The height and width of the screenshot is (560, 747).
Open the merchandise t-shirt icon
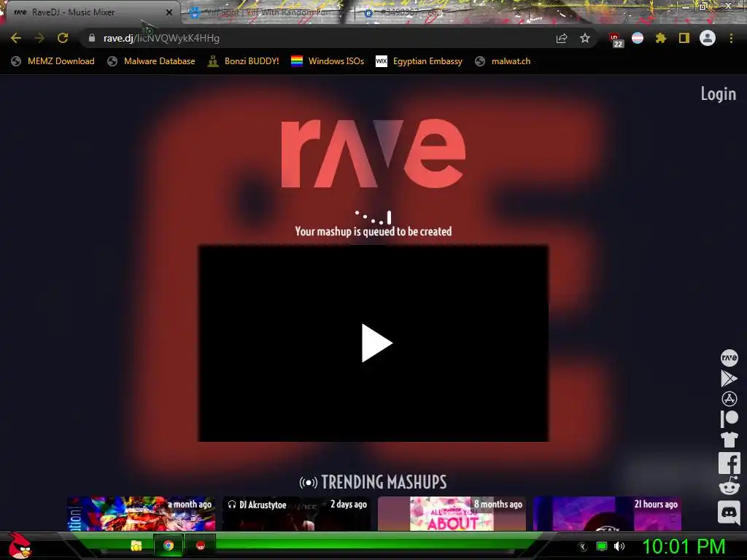pyautogui.click(x=729, y=440)
